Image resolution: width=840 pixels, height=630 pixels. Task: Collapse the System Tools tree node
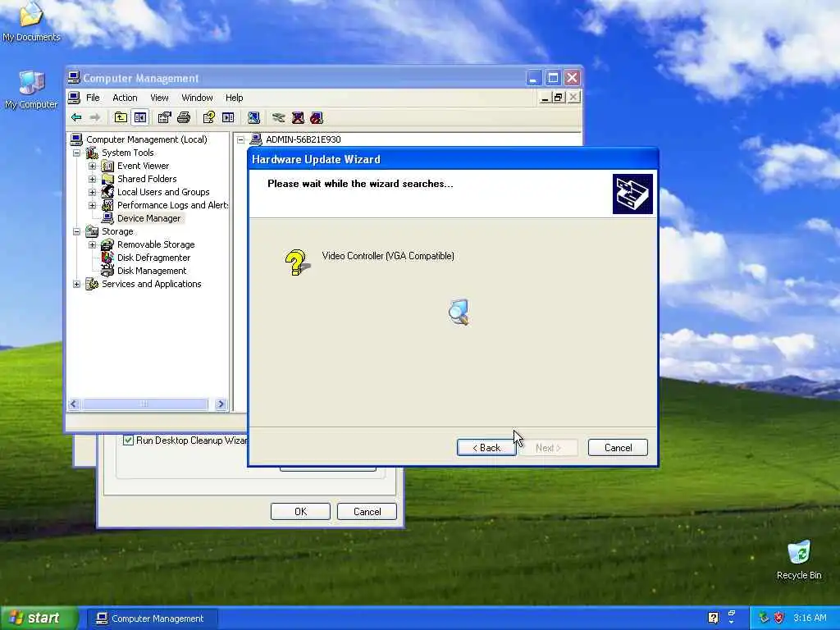click(x=76, y=153)
